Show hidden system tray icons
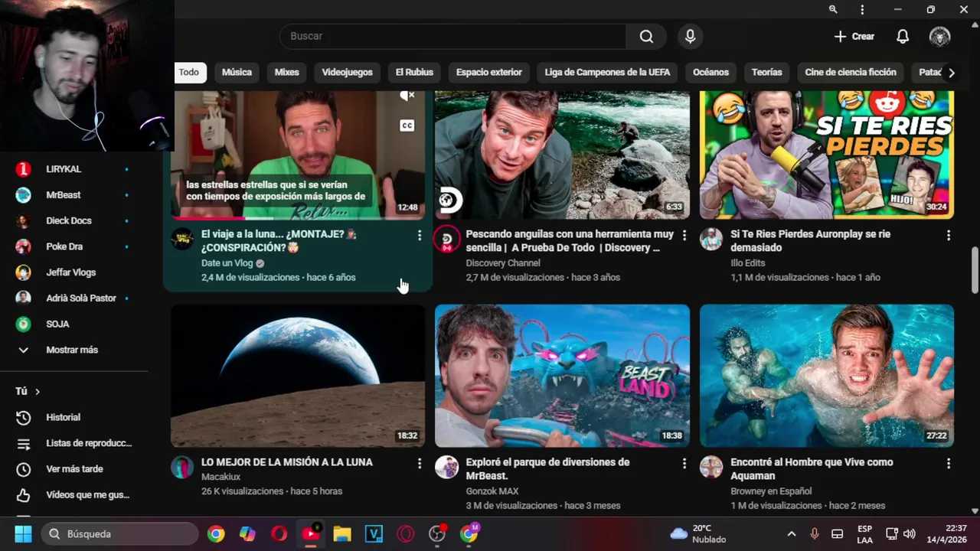Image resolution: width=980 pixels, height=551 pixels. coord(792,533)
